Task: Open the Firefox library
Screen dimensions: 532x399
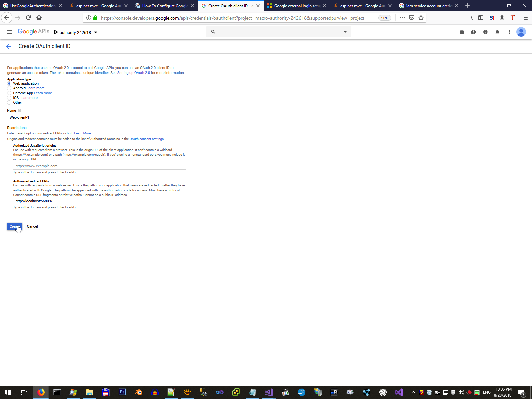Action: point(470,18)
